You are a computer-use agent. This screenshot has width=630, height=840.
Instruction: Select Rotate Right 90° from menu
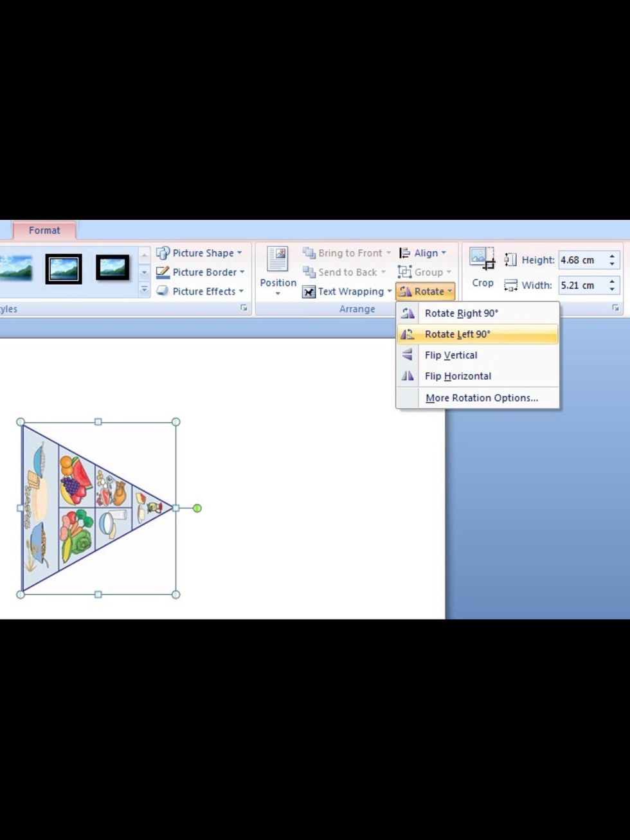461,314
